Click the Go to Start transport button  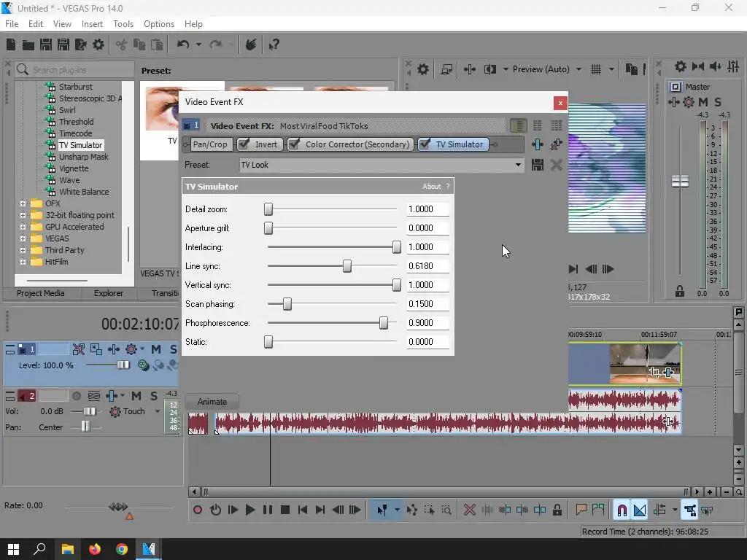[303, 510]
